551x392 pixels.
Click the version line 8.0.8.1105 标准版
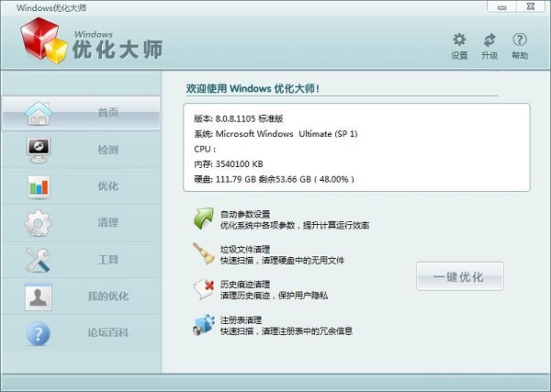click(239, 118)
